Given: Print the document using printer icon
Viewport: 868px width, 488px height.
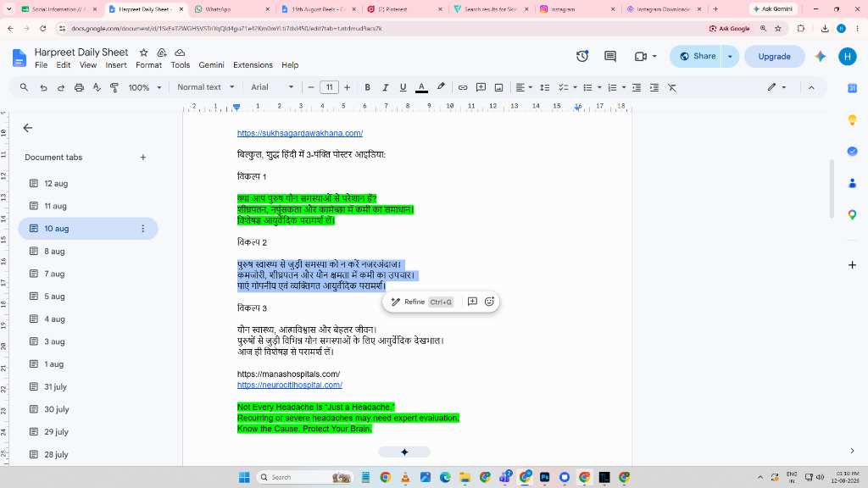Looking at the screenshot, I should [x=79, y=87].
